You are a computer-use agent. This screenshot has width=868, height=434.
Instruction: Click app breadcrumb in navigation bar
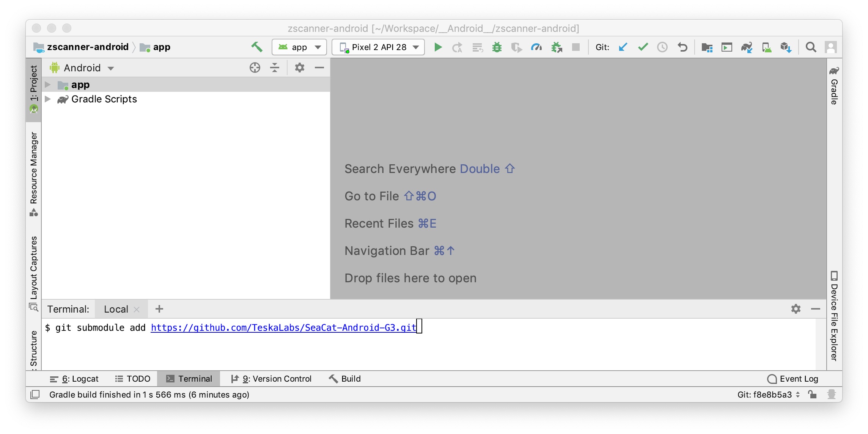(156, 47)
